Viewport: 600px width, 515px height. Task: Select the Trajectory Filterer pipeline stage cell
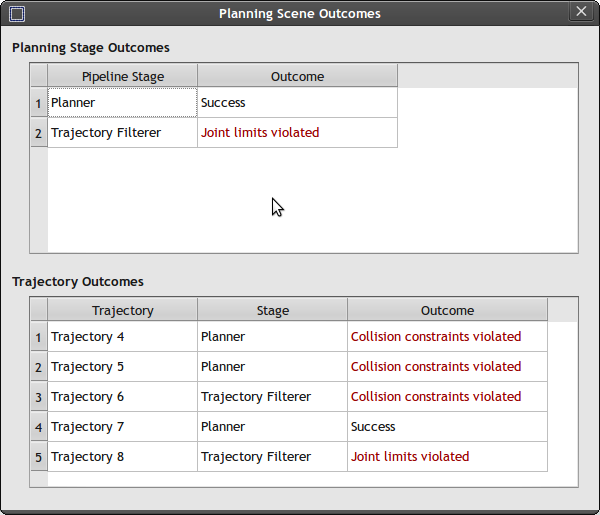122,133
